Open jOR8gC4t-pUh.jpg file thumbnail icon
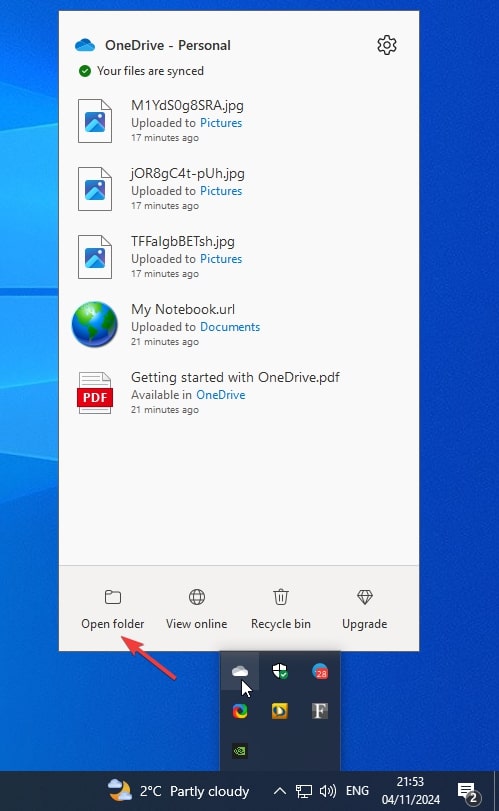Image resolution: width=499 pixels, height=811 pixels. [x=95, y=189]
